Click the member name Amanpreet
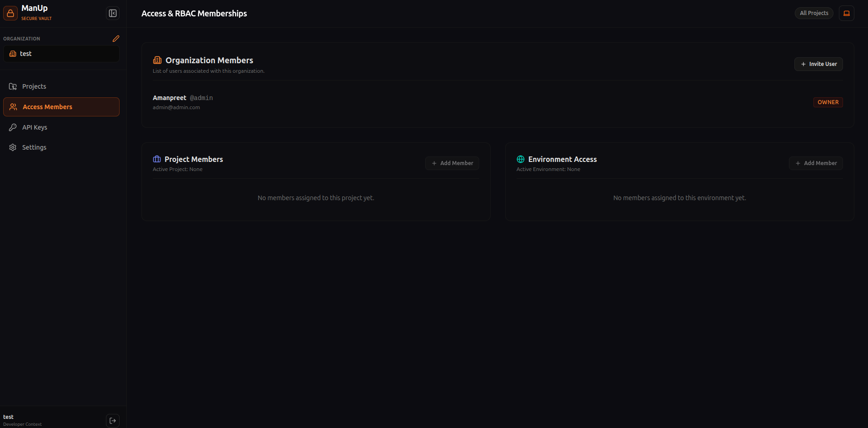This screenshot has height=428, width=868. pyautogui.click(x=170, y=98)
